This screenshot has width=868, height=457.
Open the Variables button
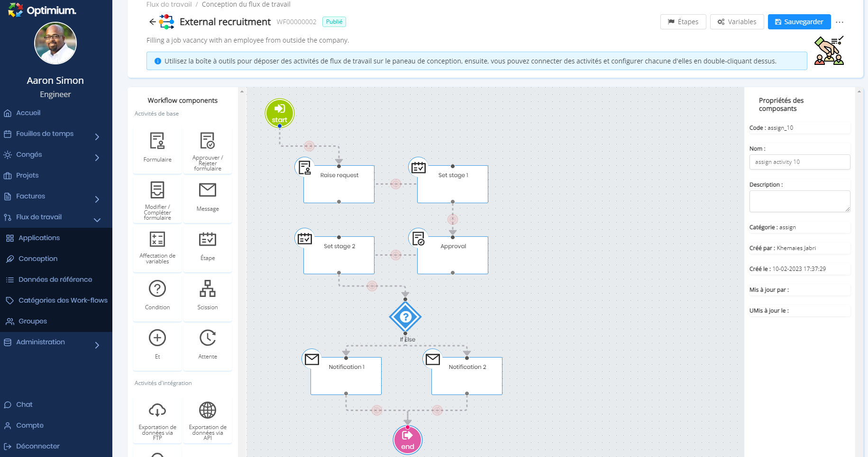(x=737, y=22)
